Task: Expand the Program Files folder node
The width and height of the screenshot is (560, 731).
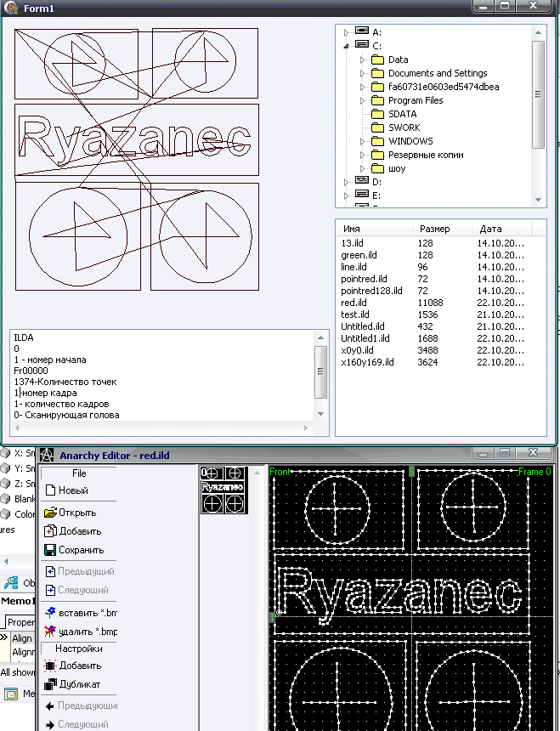Action: [361, 100]
